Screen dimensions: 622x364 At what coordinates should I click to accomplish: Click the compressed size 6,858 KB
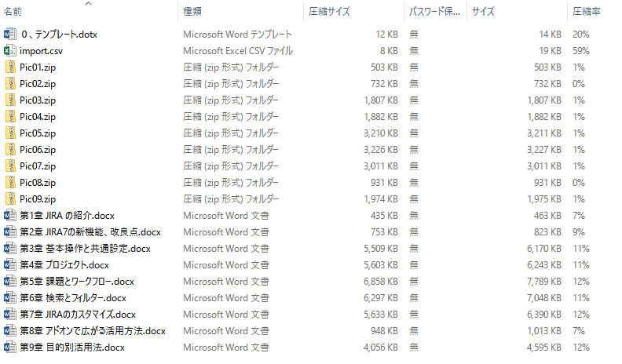point(381,281)
